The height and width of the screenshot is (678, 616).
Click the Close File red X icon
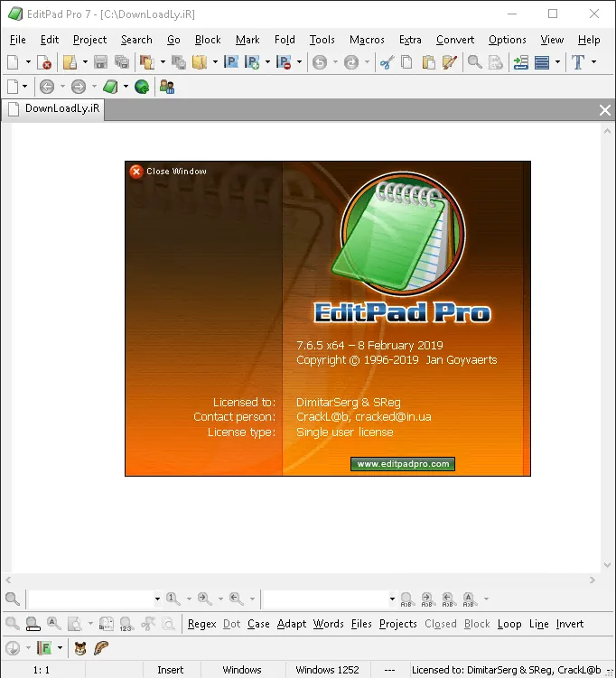point(44,62)
